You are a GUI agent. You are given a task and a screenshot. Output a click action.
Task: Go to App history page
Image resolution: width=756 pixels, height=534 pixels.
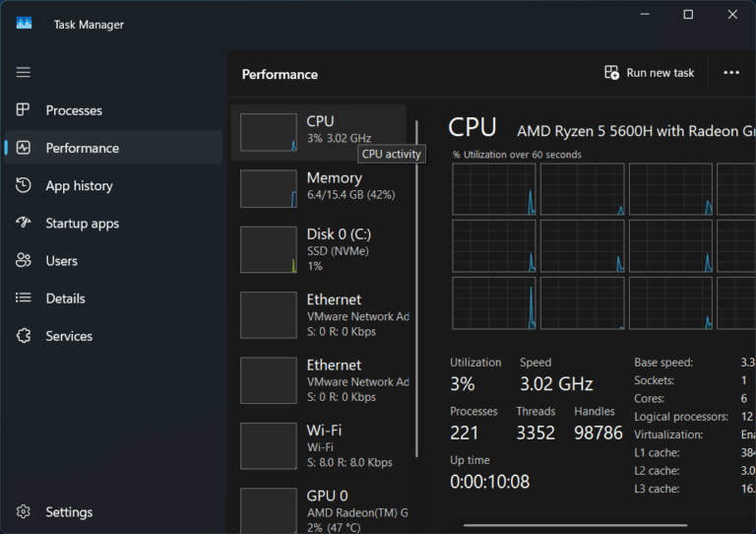click(113, 186)
